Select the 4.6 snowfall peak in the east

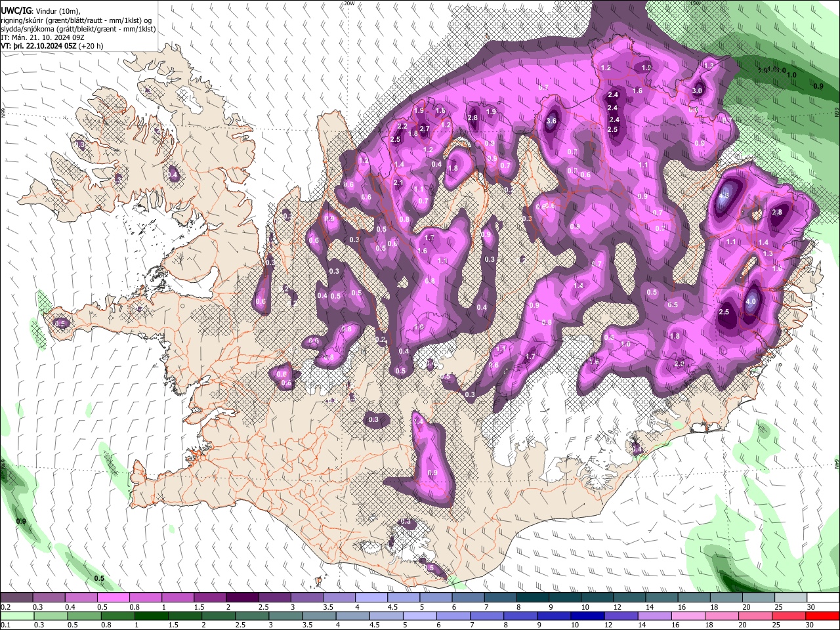(724, 195)
